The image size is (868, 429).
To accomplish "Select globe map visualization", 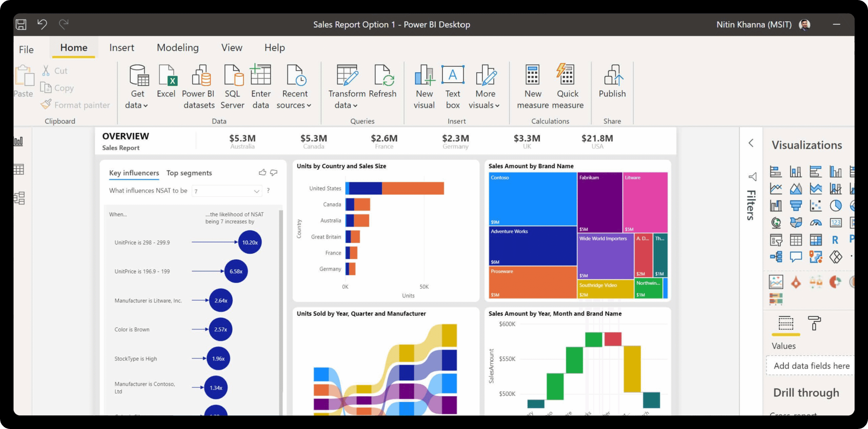I will [776, 223].
